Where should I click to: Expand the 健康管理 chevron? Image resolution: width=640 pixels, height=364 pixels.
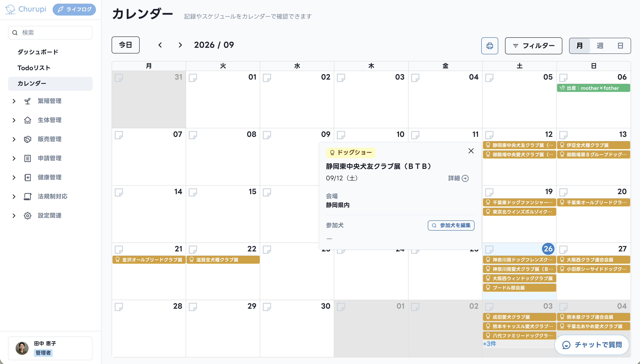click(14, 178)
